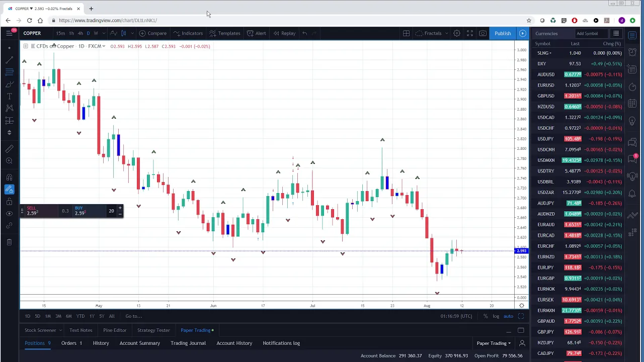
Task: Create an Alert
Action: 257,33
